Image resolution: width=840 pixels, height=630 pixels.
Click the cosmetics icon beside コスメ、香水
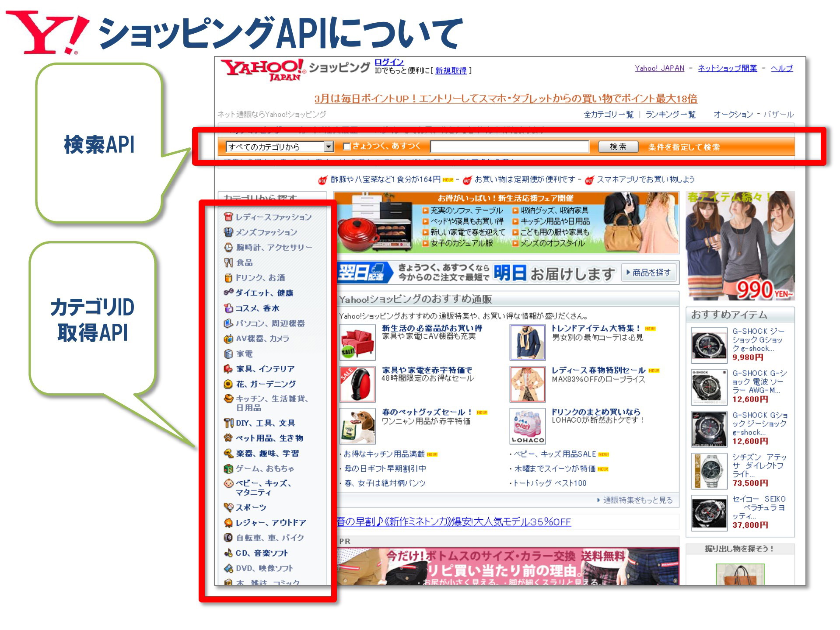click(x=228, y=308)
